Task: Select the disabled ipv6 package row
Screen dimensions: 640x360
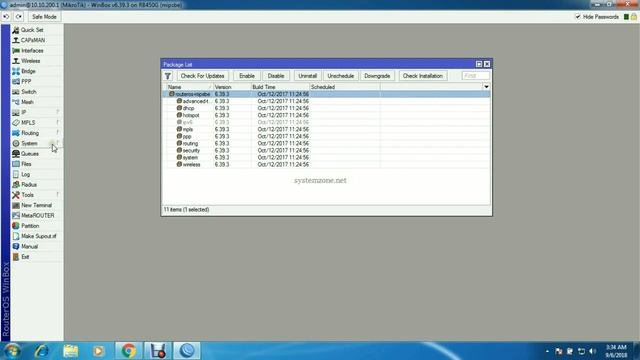Action: click(327, 122)
